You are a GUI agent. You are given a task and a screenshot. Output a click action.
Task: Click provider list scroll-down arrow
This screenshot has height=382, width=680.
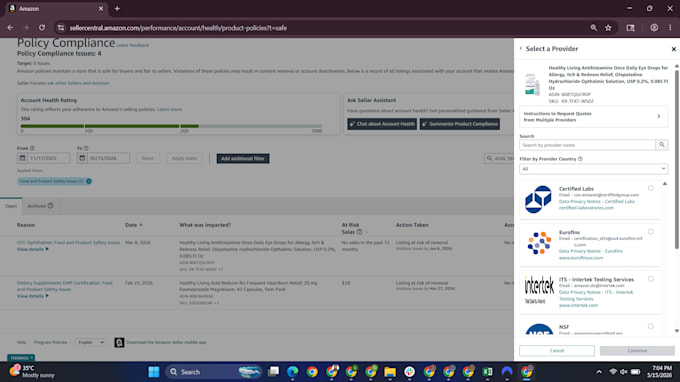pos(677,331)
